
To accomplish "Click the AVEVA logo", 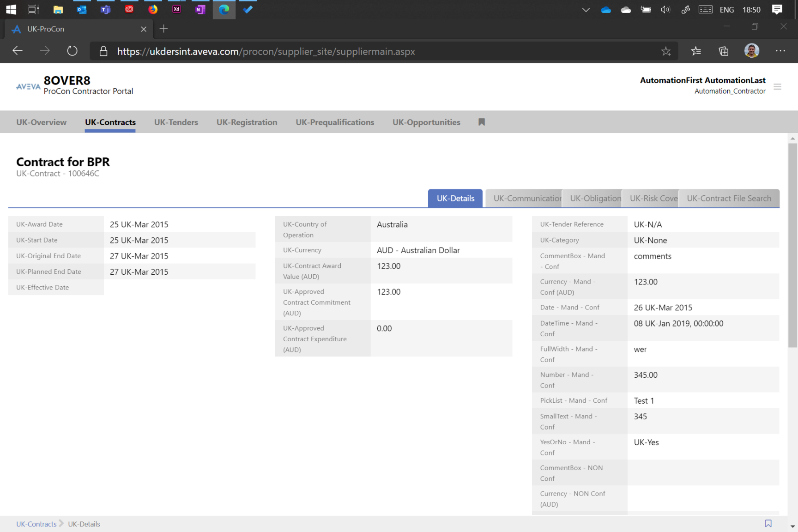I will [28, 86].
